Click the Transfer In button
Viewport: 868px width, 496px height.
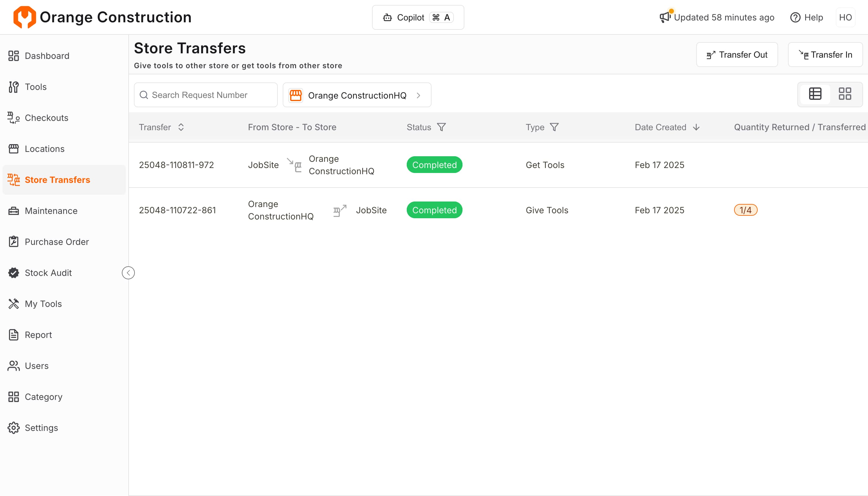pos(825,55)
